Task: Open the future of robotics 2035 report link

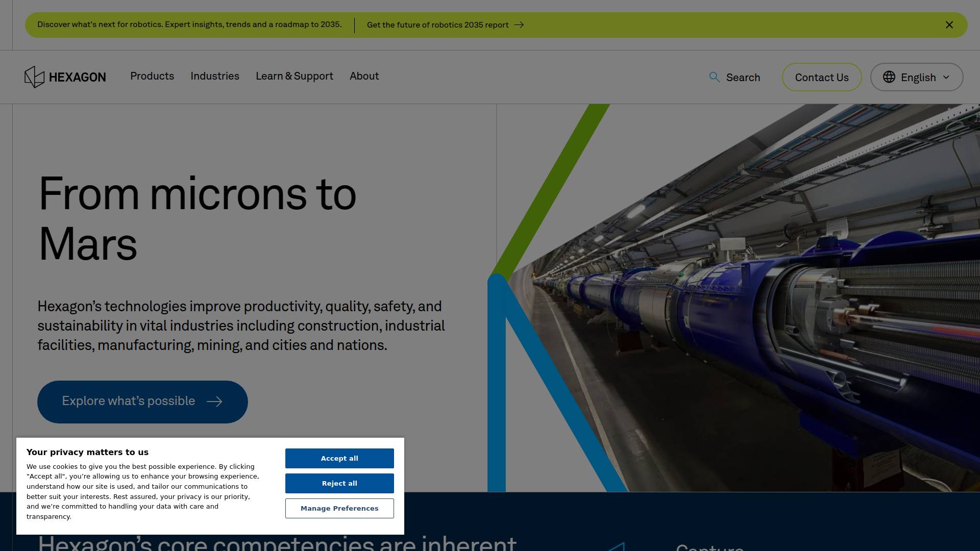Action: 437,25
